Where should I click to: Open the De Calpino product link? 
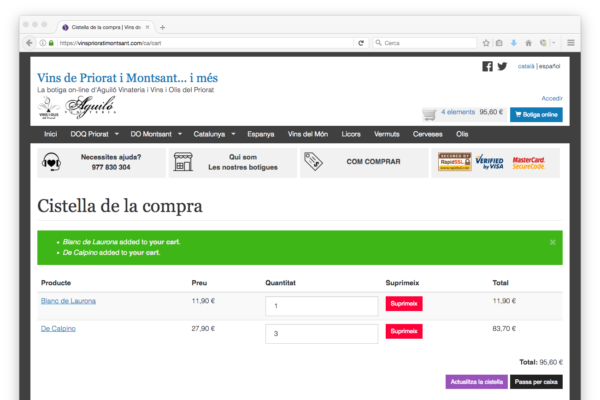click(58, 328)
